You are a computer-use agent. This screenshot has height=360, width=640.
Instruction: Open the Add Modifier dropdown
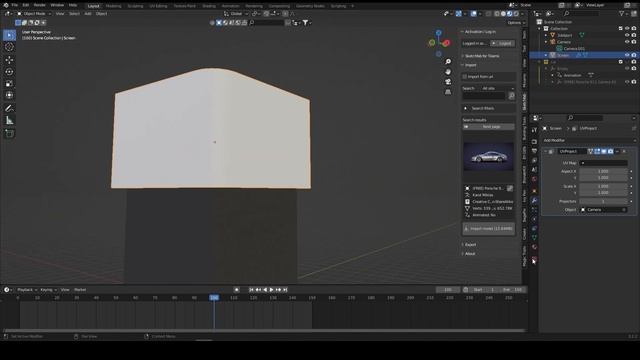pos(589,140)
